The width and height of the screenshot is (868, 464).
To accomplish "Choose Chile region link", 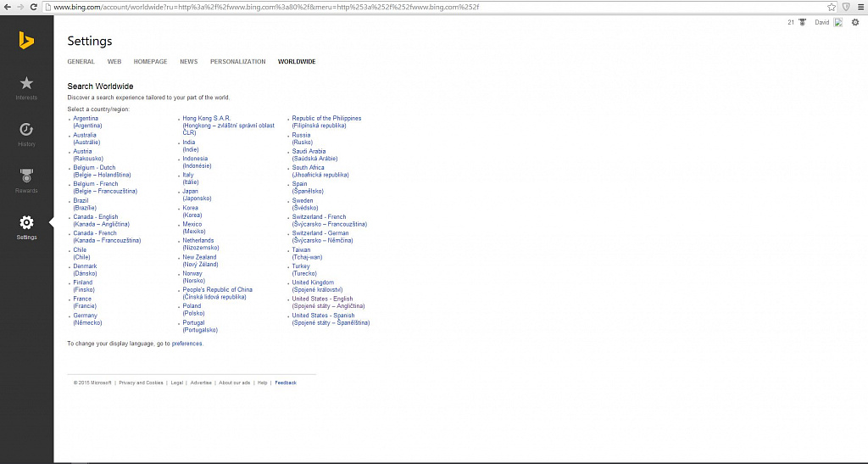I will pyautogui.click(x=81, y=253).
